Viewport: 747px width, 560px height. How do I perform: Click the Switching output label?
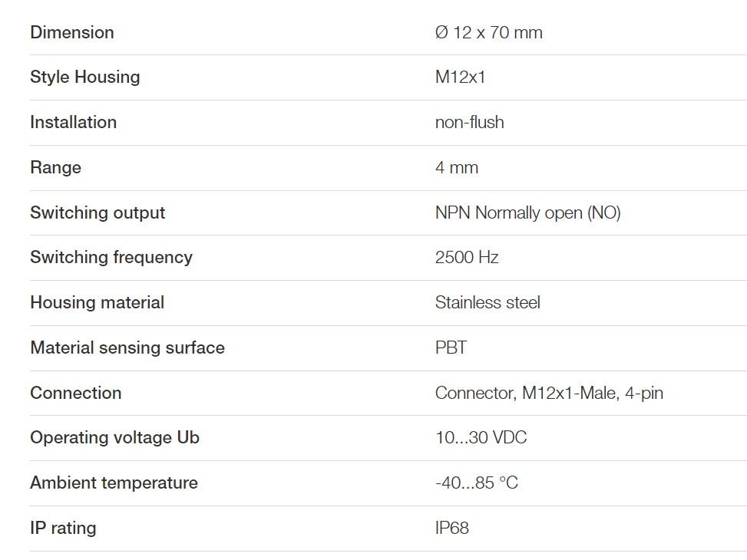[98, 212]
